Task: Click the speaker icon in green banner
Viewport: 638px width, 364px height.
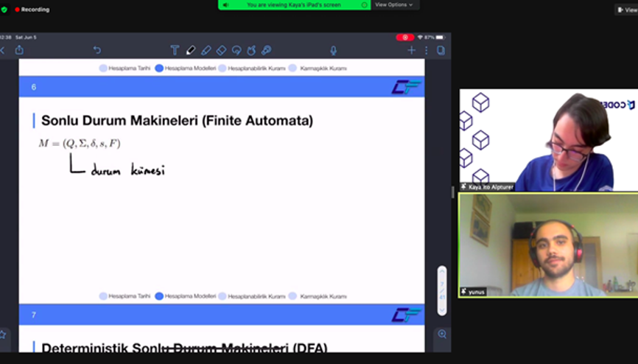Action: pos(226,5)
